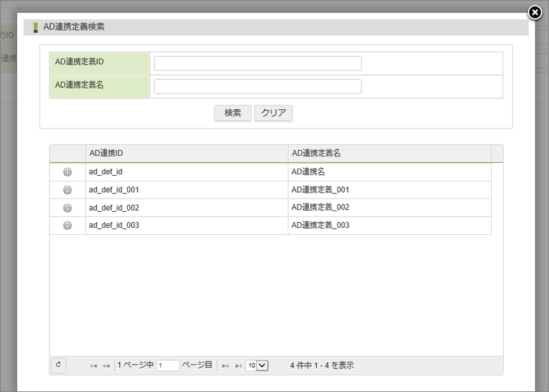Sort by AD連携ID column header
Screen dimensions: 549x392
pos(186,153)
